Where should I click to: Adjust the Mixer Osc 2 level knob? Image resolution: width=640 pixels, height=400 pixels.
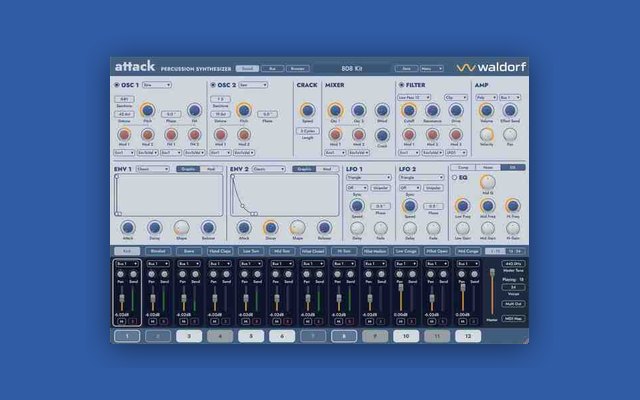coord(358,110)
